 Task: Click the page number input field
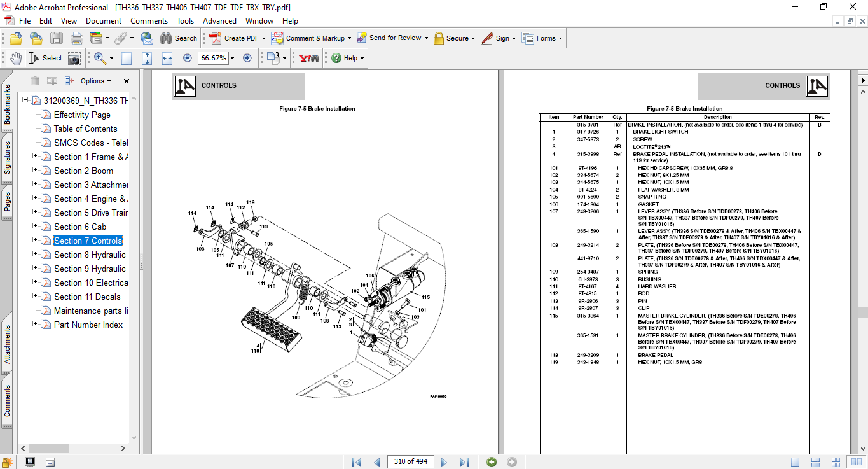(410, 462)
